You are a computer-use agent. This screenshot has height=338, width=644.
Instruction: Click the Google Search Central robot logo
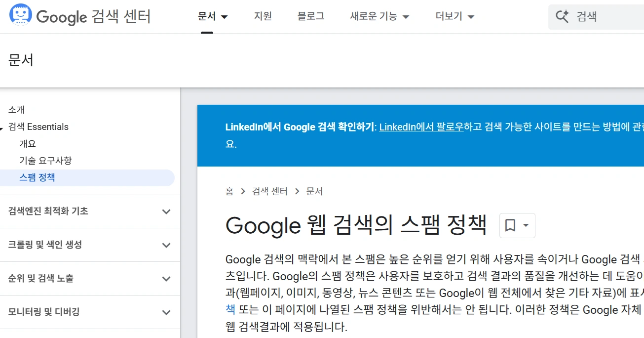coord(21,16)
